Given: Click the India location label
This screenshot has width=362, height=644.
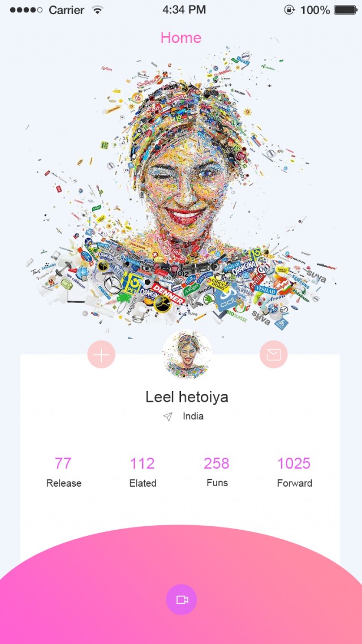Looking at the screenshot, I should (193, 417).
